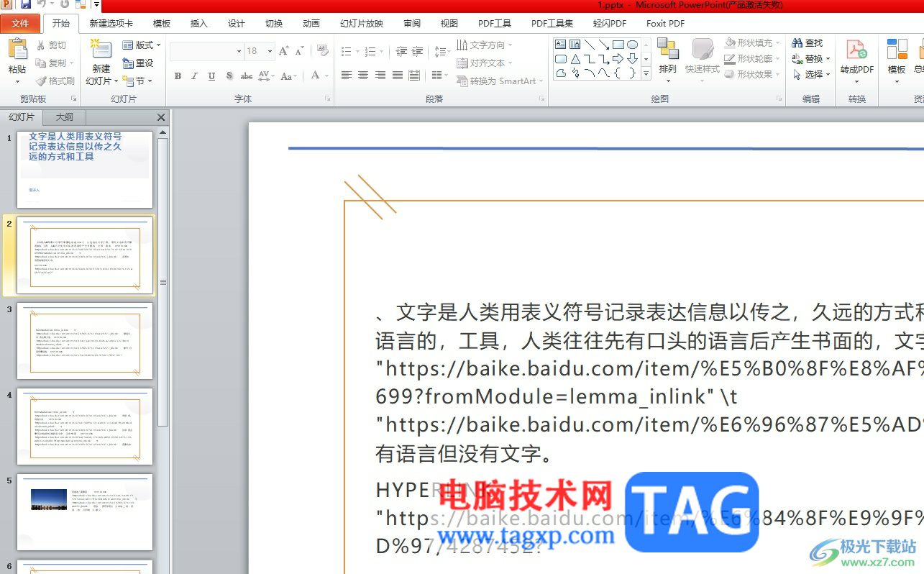This screenshot has height=574, width=924.
Task: Click the Reset (重设) slide button
Action: pos(138,63)
